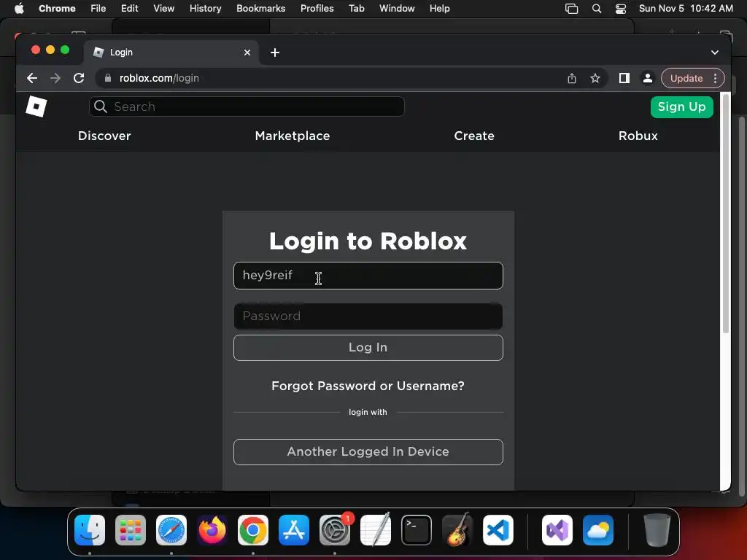The image size is (747, 560).
Task: Open the Robux link
Action: pos(638,136)
